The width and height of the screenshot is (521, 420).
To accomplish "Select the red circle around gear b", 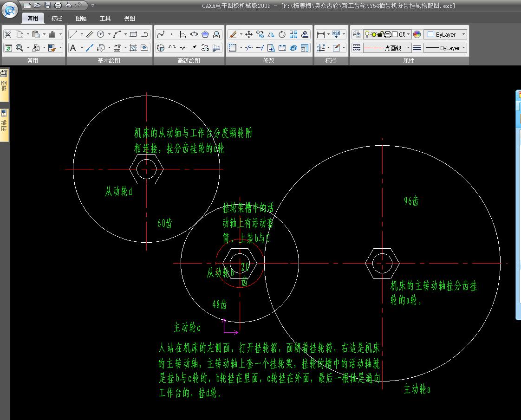I will (x=240, y=263).
